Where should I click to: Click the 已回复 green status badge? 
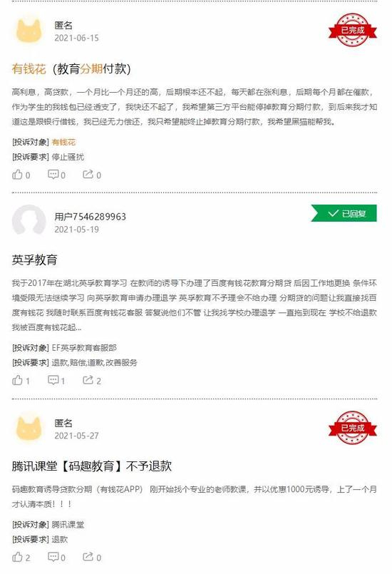coord(344,213)
